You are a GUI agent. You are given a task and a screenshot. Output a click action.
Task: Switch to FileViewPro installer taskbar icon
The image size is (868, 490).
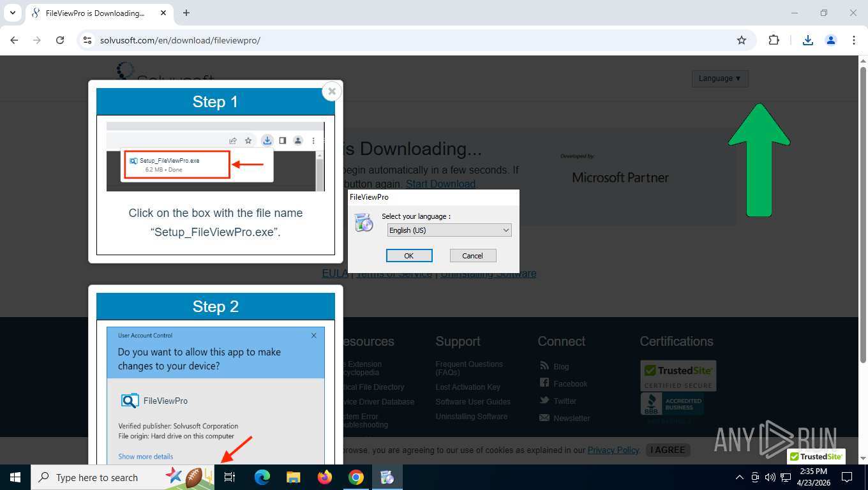point(387,477)
